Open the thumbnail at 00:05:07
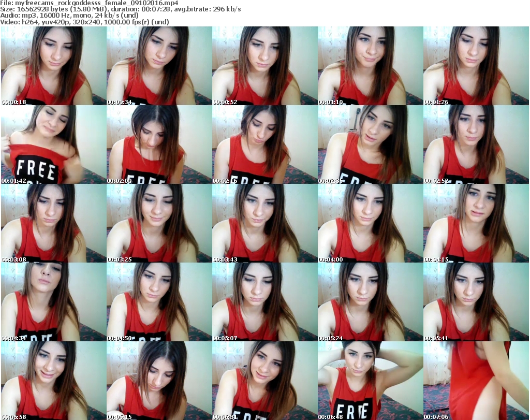530x420 pixels. click(264, 302)
